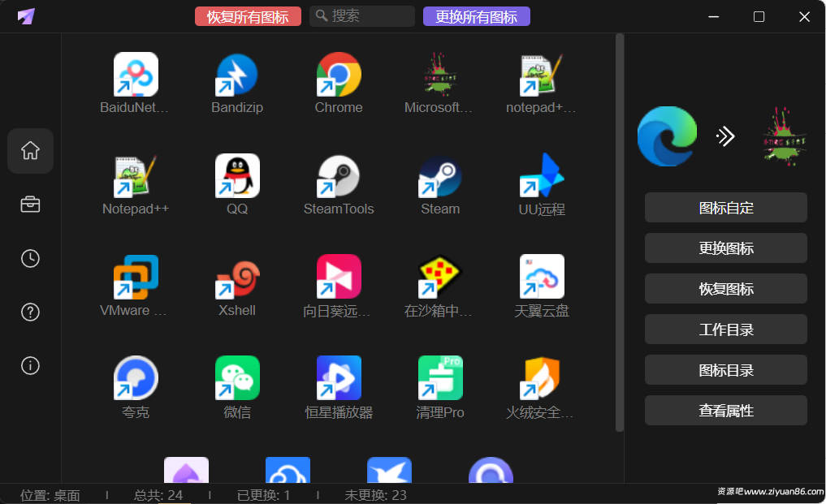Open the Home tab in sidebar

30,151
